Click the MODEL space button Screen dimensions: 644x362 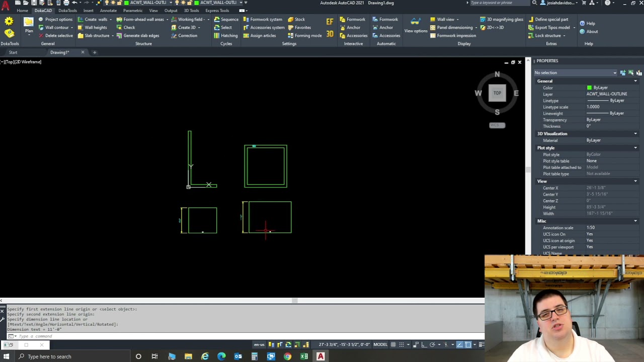coord(380,344)
